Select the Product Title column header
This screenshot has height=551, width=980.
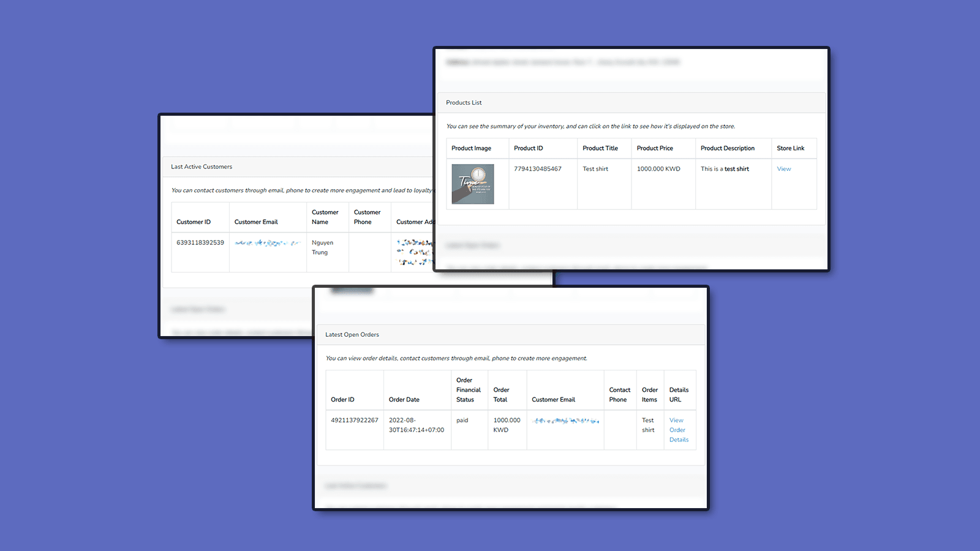click(600, 148)
